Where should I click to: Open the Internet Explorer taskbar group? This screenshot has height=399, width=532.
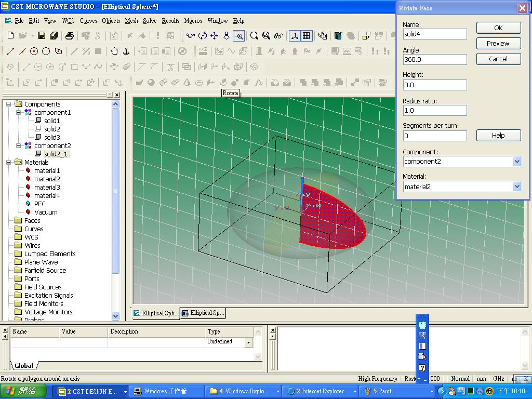pos(321,391)
